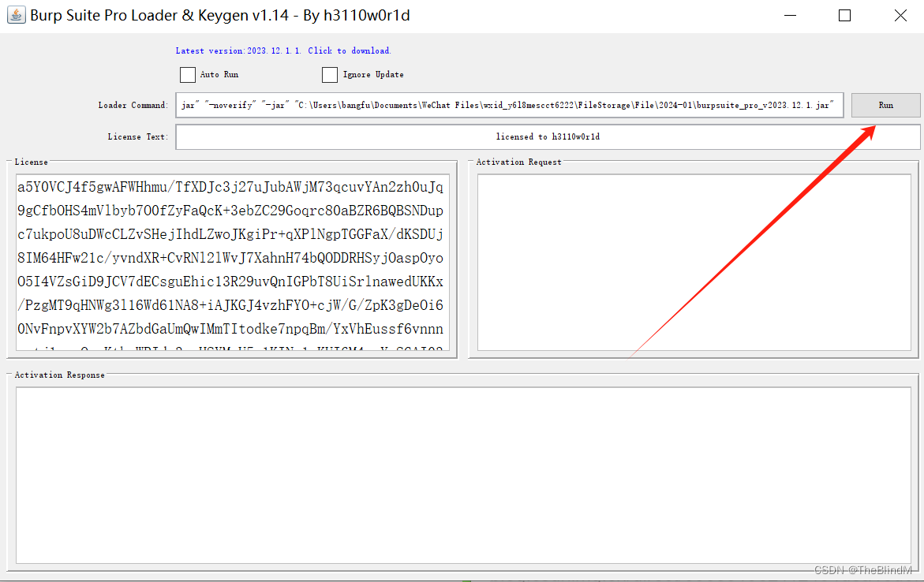Minimize the Keygen window

tap(790, 15)
